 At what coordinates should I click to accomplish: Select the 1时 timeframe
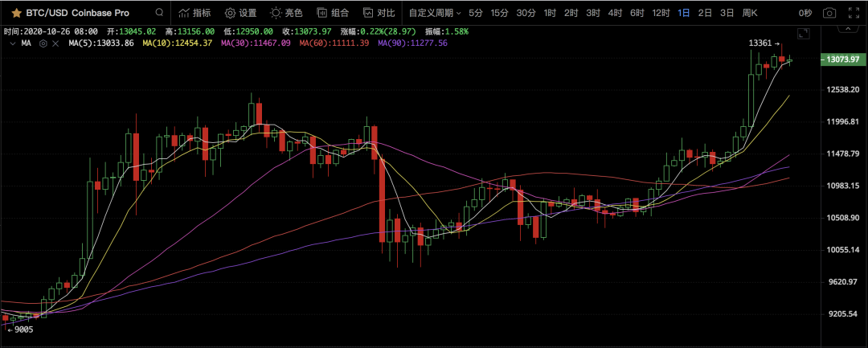pos(550,12)
